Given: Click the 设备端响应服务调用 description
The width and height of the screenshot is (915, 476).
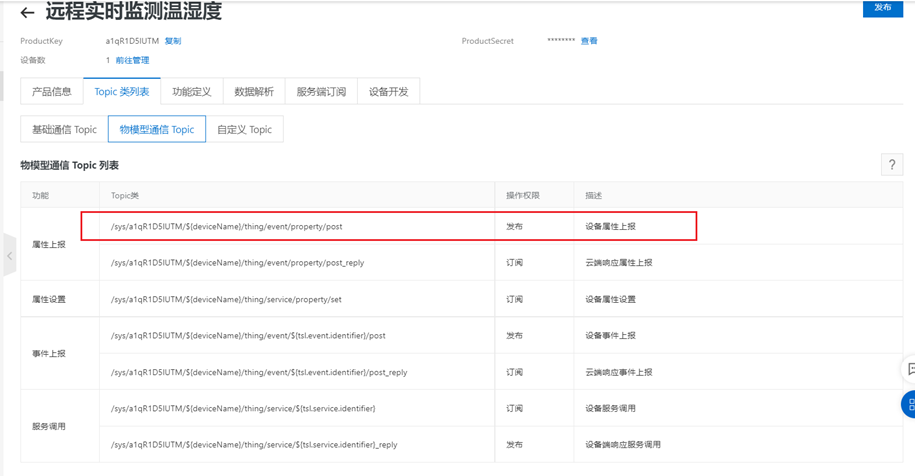Looking at the screenshot, I should [623, 444].
